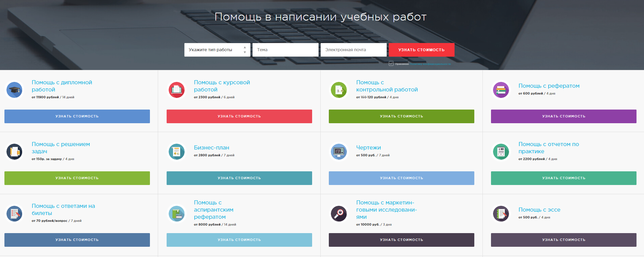Click the Тема input field
This screenshot has width=644, height=257.
pyautogui.click(x=286, y=50)
